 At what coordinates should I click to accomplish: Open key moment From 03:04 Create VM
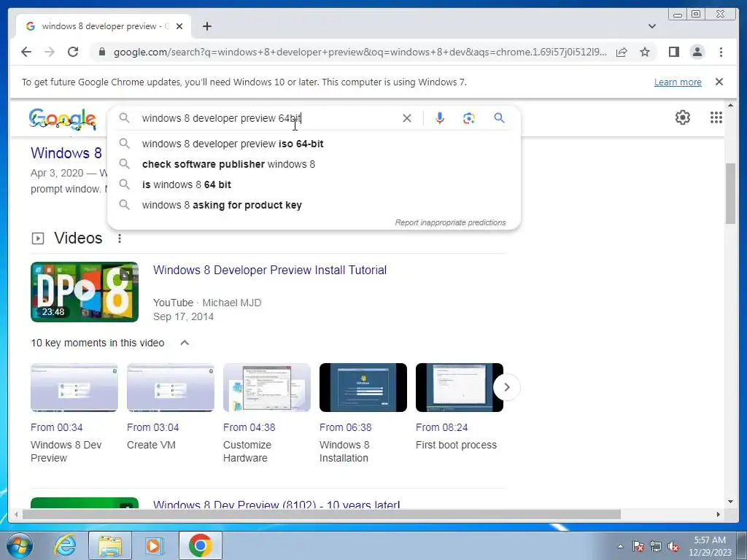(x=171, y=388)
